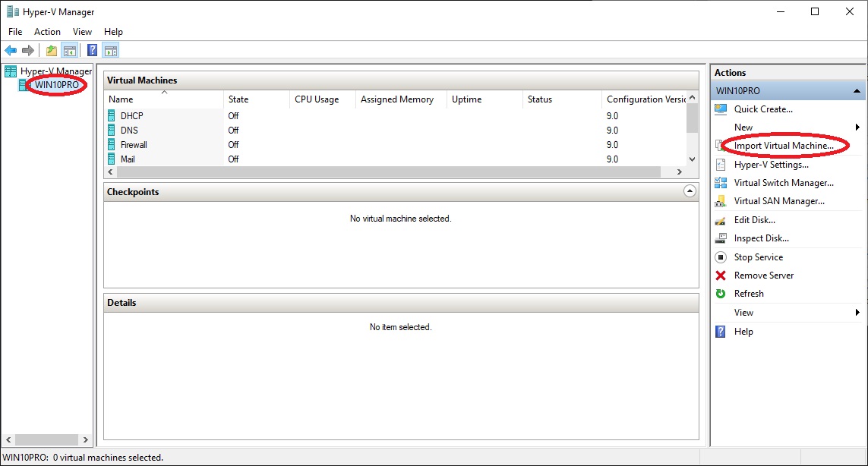This screenshot has width=868, height=466.
Task: Click the Virtual SAN Manager icon
Action: pos(720,201)
